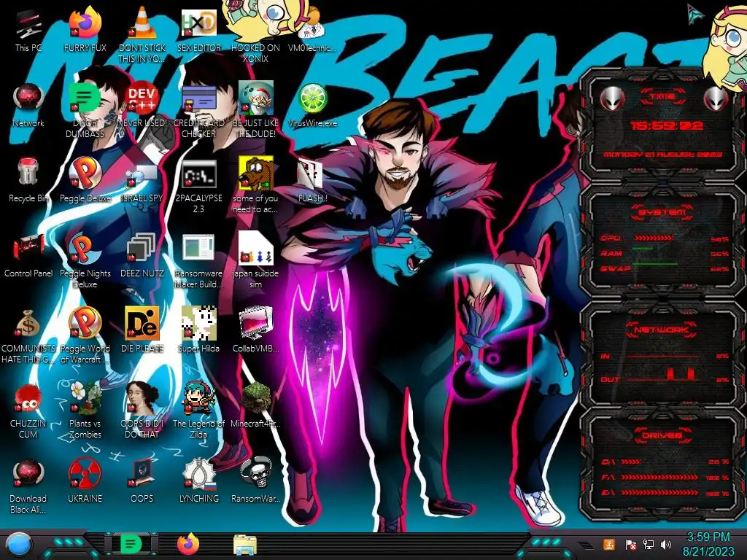Click the RAM usage bar in the widget
This screenshot has height=560, width=747.
tap(643, 249)
